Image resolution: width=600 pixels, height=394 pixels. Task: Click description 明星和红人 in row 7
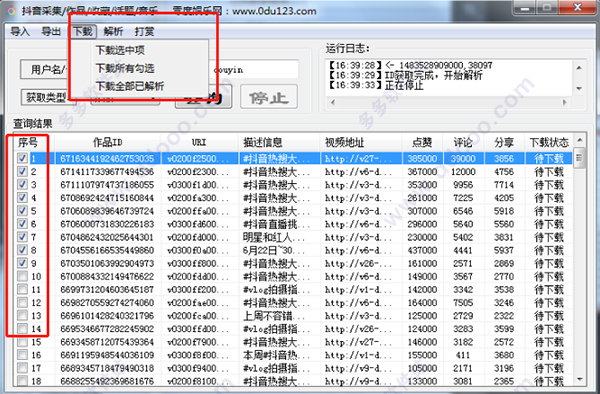(274, 237)
